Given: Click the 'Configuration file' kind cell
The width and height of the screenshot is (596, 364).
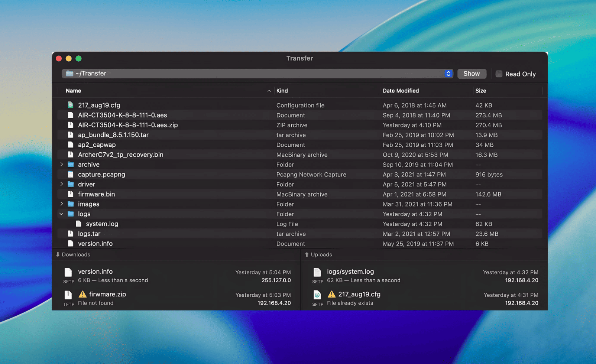Looking at the screenshot, I should (300, 105).
